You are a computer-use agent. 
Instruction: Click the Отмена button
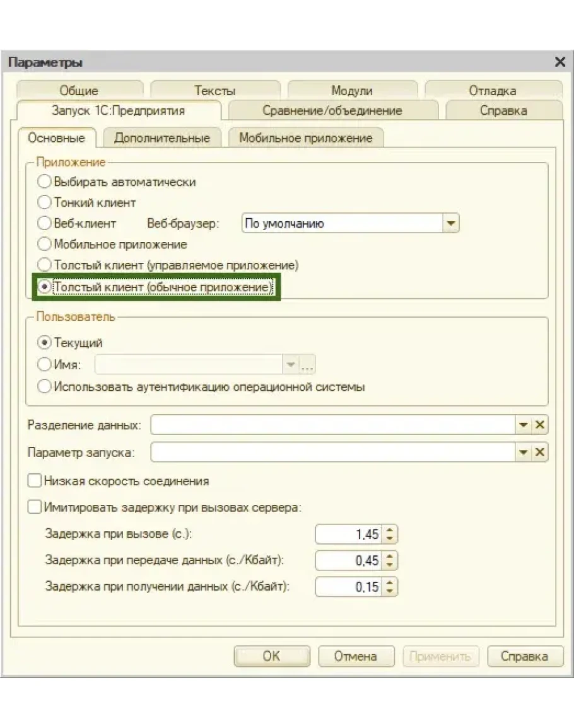tap(356, 656)
